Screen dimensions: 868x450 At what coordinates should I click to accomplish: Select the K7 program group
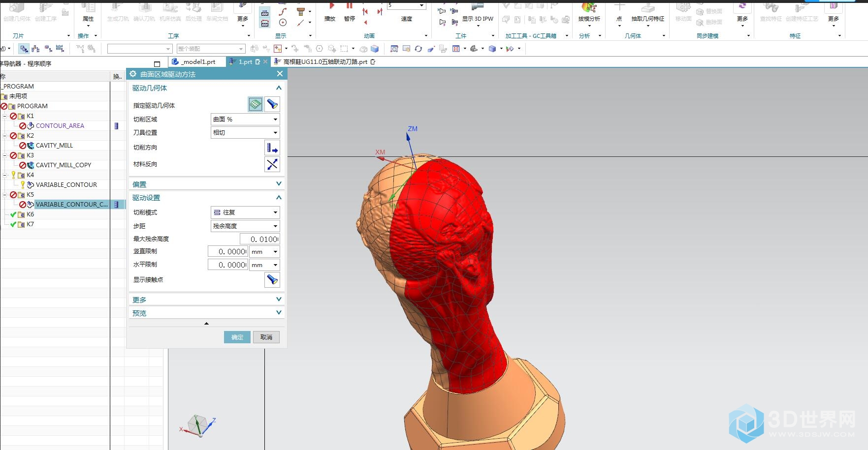click(x=31, y=224)
